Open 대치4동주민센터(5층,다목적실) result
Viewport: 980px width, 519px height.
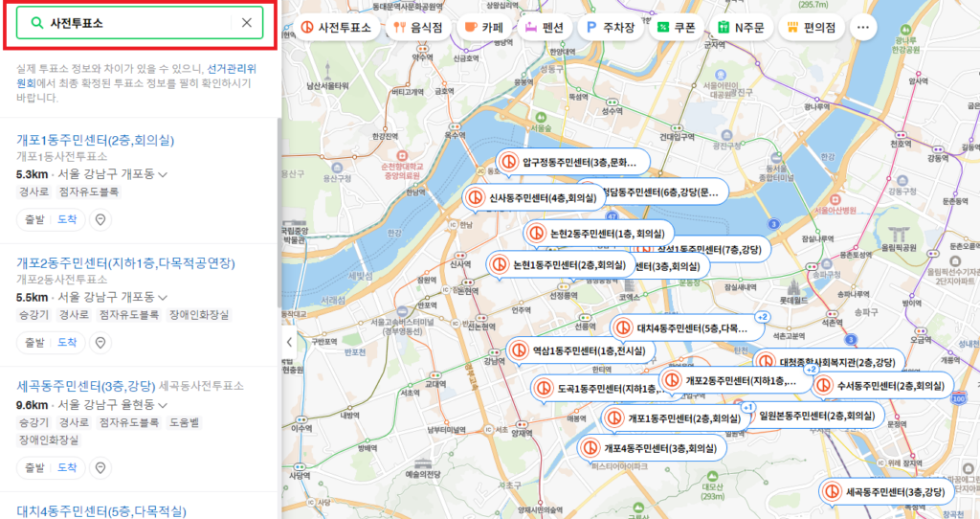[101, 511]
